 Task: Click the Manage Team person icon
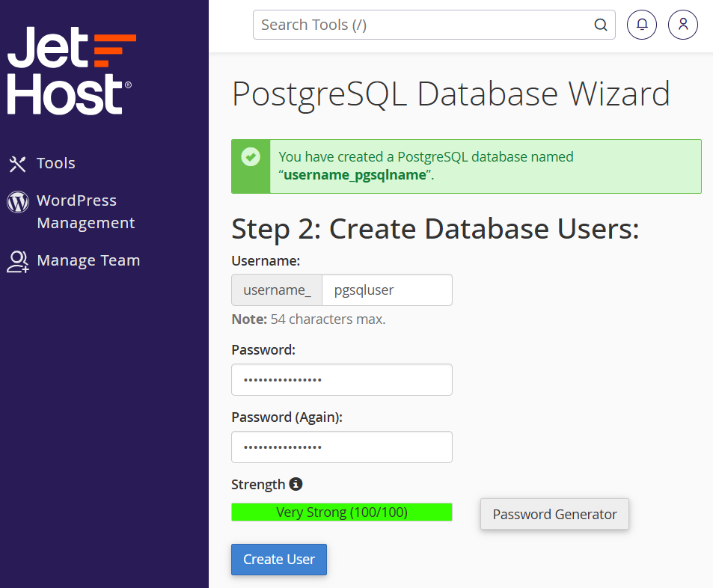[18, 262]
